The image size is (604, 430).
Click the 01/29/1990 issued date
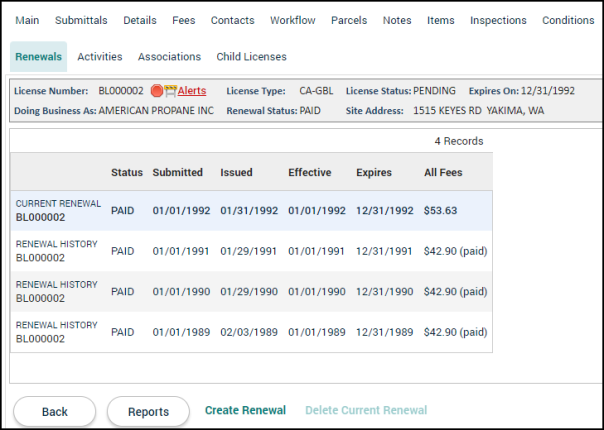249,292
